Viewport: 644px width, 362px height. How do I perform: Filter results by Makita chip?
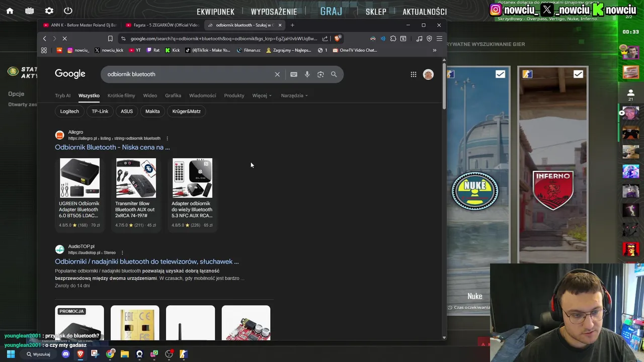(152, 112)
